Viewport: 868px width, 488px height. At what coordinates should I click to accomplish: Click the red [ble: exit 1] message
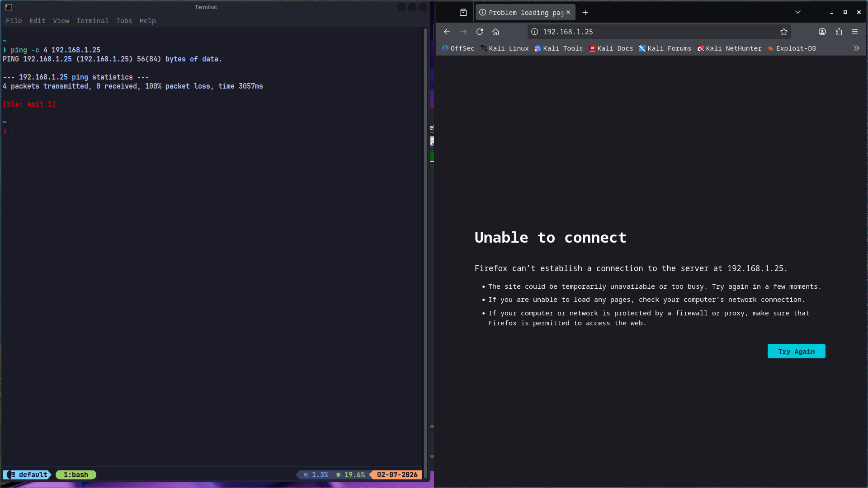tap(29, 104)
